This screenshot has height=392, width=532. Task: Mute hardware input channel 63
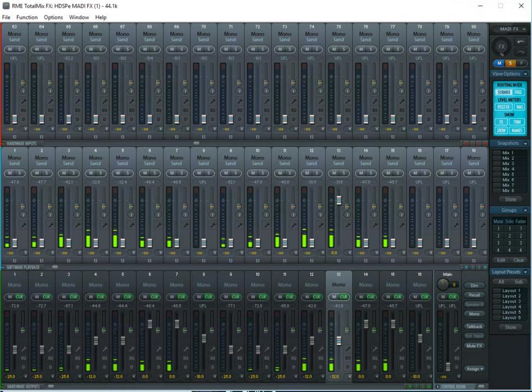(10, 50)
